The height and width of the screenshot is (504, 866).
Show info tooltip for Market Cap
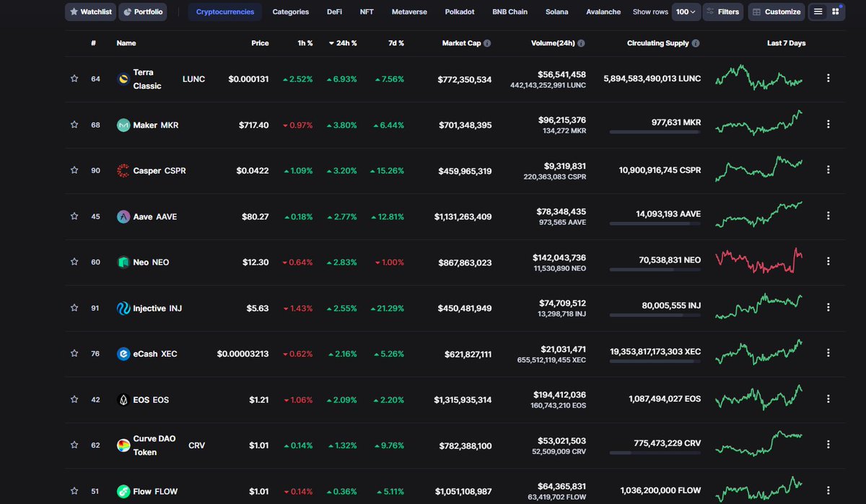tap(487, 43)
